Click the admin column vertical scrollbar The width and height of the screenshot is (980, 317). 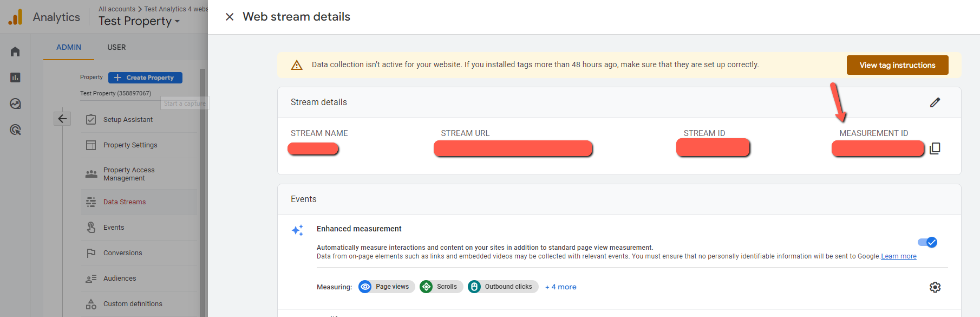pos(203,192)
